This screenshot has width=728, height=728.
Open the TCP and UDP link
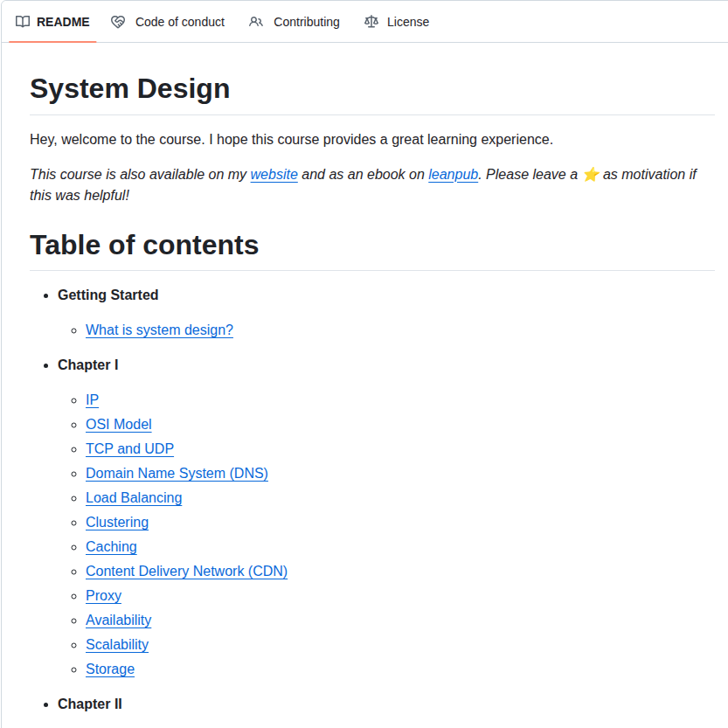(x=129, y=448)
